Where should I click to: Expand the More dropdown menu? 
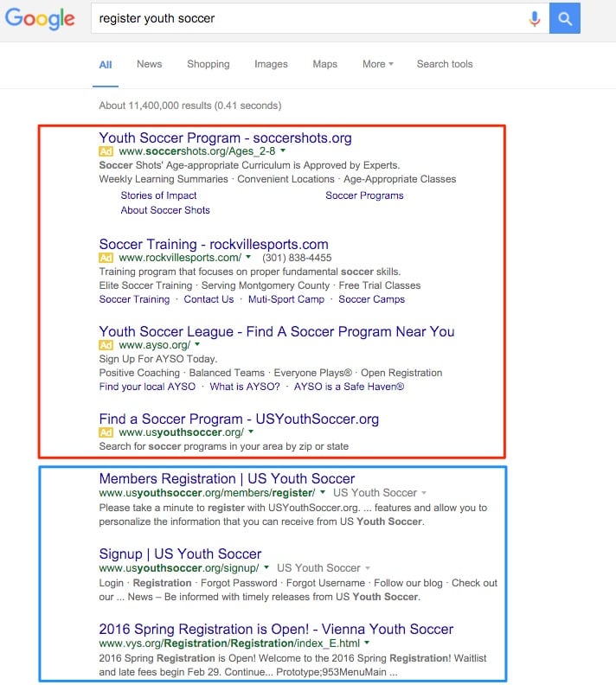pyautogui.click(x=378, y=64)
